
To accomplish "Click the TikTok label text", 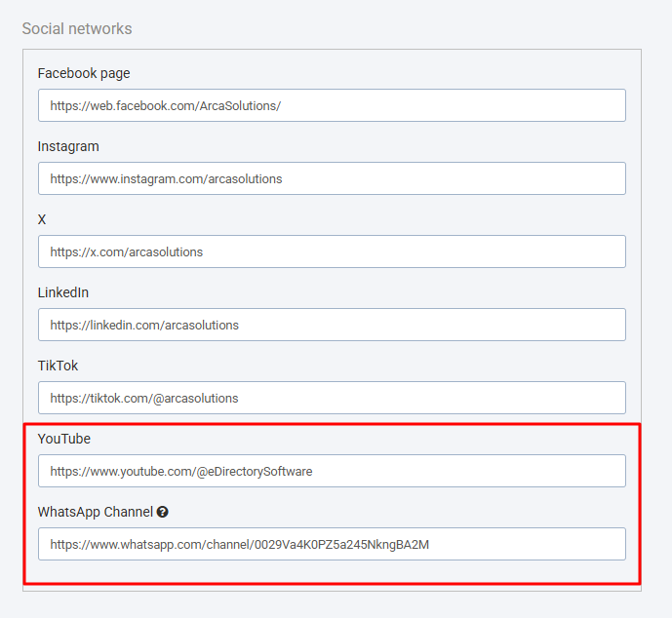I will point(58,366).
